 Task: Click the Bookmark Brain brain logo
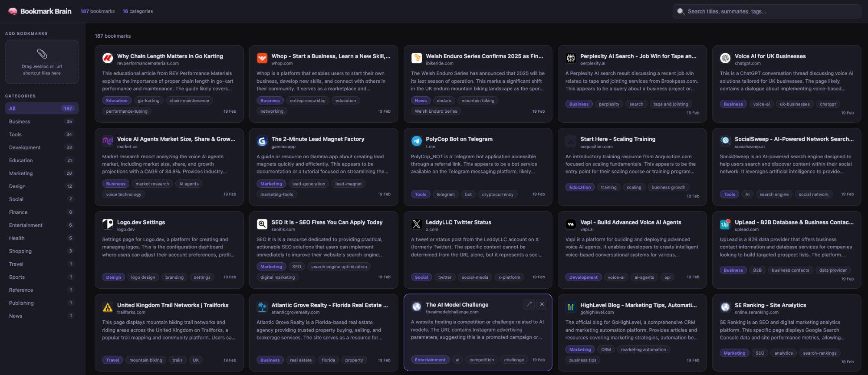click(x=13, y=11)
